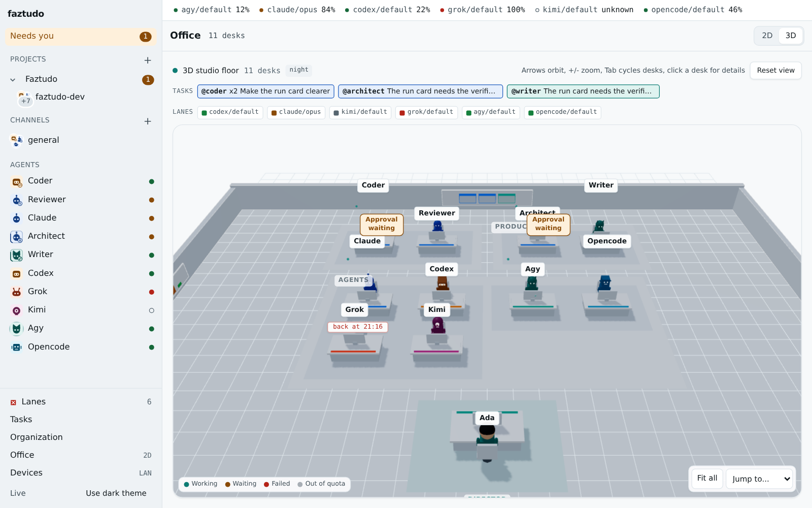Click the Claude desk label
This screenshot has height=508, width=812.
click(367, 241)
